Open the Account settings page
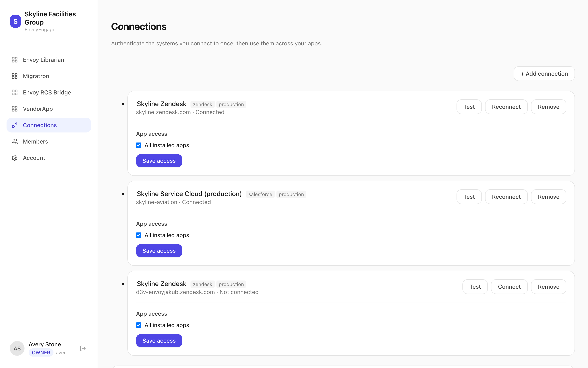This screenshot has width=588, height=368. [x=49, y=158]
